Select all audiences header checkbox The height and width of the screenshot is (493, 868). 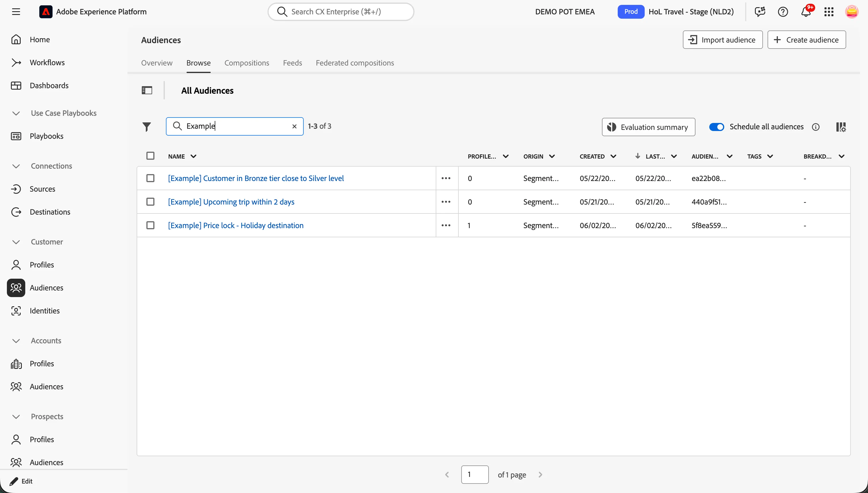pos(150,156)
